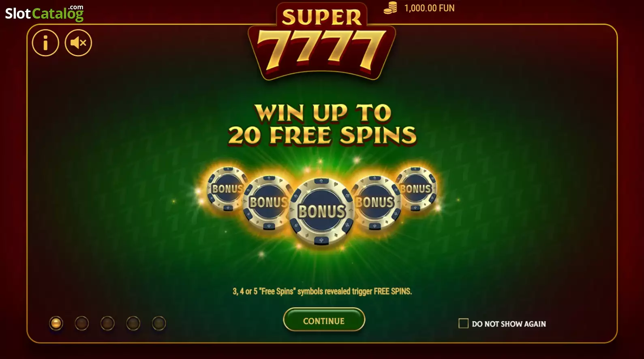Image resolution: width=644 pixels, height=359 pixels.
Task: Click the fourth BONUS chip from left
Action: (376, 202)
